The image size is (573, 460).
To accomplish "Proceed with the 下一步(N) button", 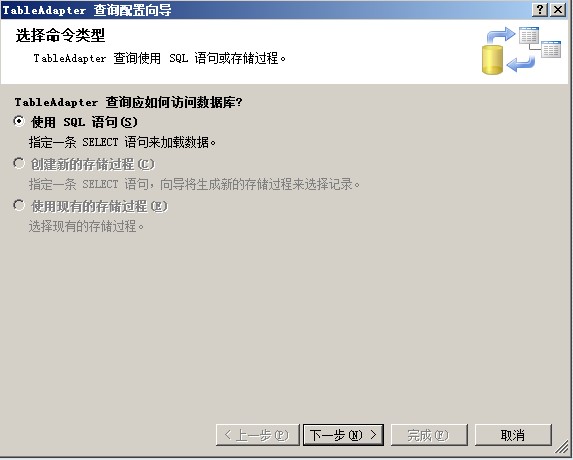I will (x=344, y=435).
